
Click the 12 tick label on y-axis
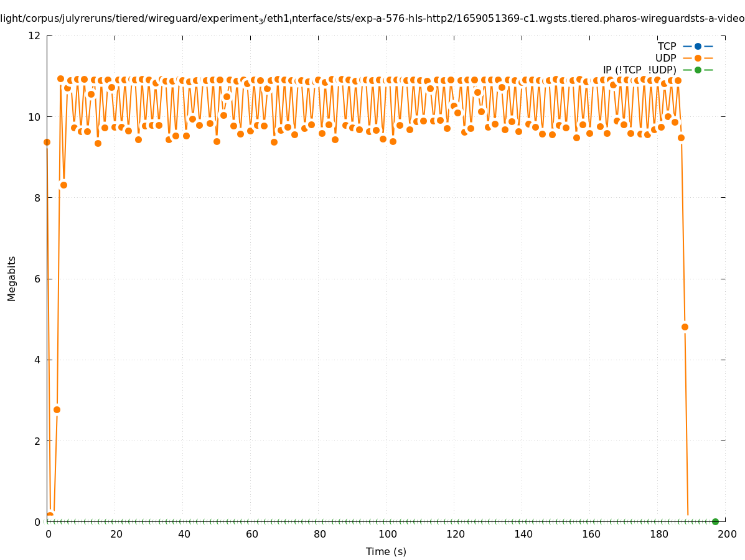(x=35, y=35)
